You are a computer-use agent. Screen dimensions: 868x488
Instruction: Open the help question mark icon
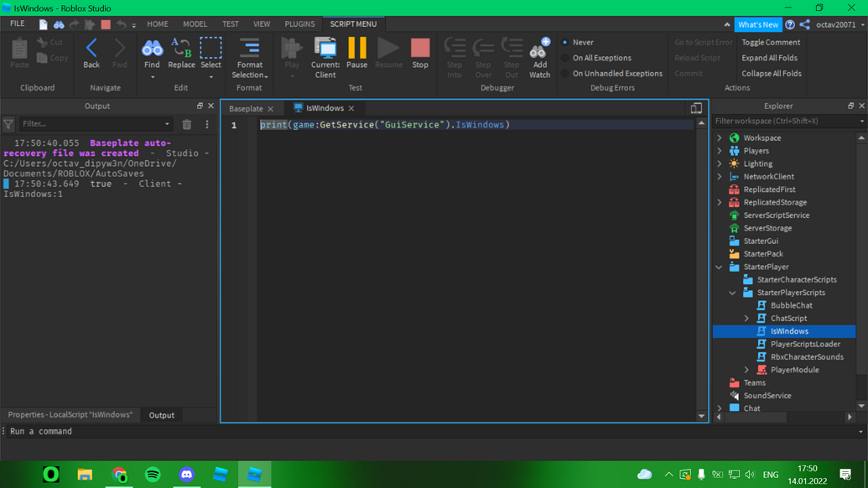click(x=790, y=24)
